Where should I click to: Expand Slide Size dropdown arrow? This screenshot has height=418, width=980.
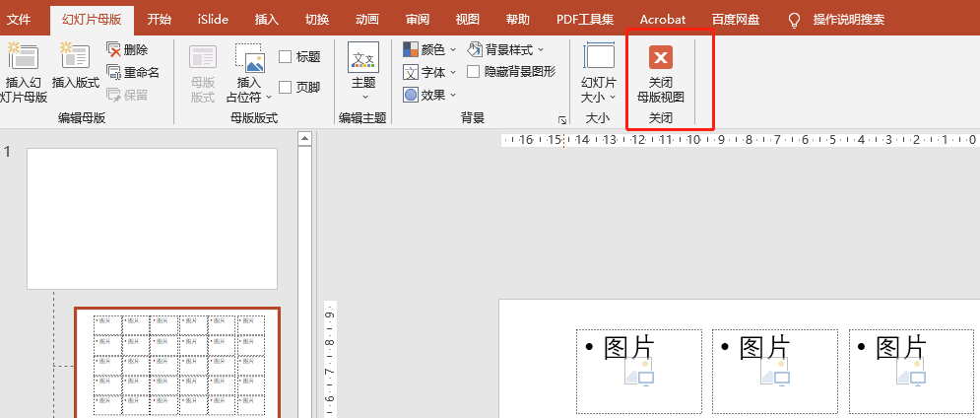pos(613,97)
